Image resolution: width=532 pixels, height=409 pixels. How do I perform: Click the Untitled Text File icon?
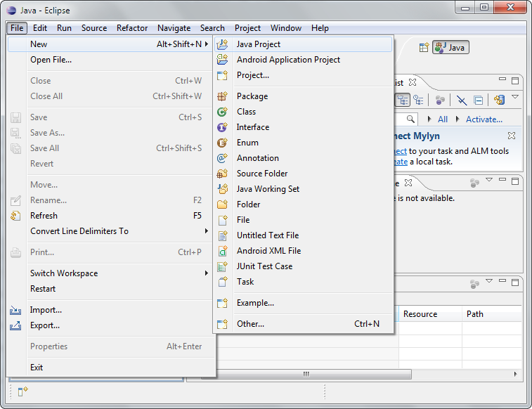click(x=223, y=235)
